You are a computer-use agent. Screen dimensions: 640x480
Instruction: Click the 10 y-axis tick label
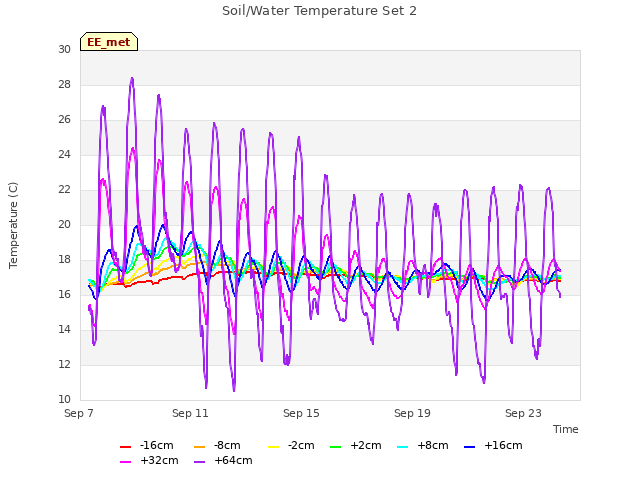[x=64, y=400]
